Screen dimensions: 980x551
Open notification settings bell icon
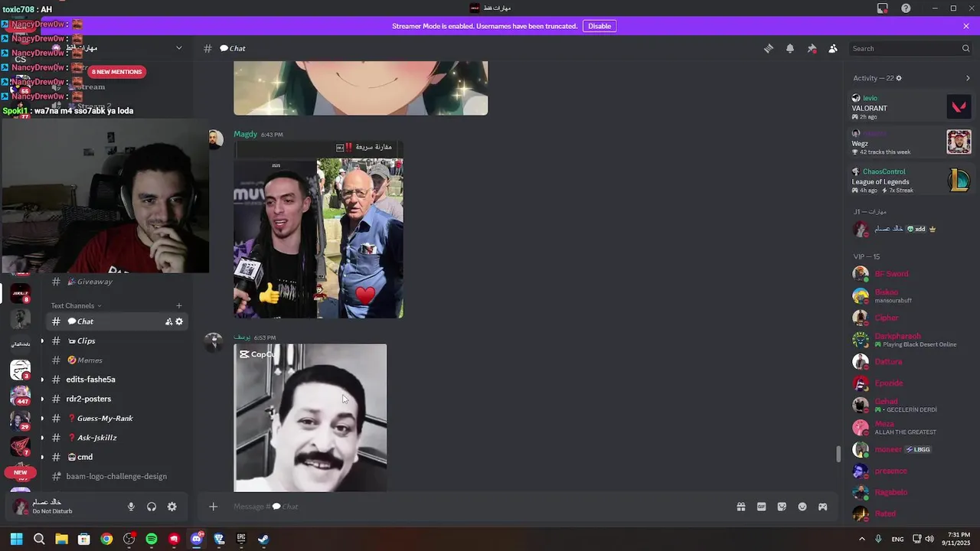point(790,48)
